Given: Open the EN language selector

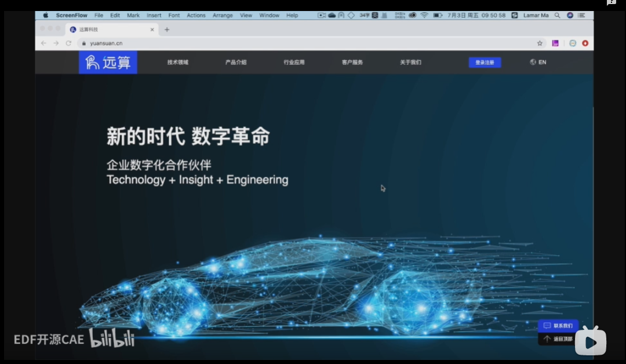Looking at the screenshot, I should point(538,62).
